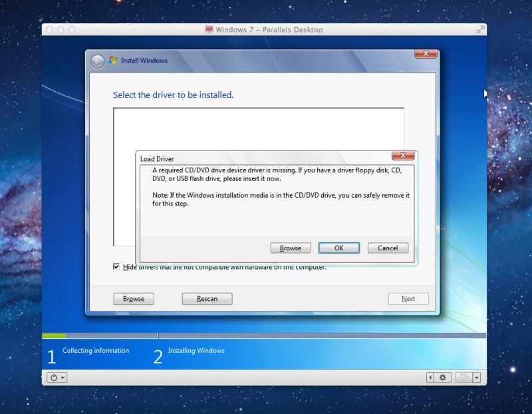The image size is (532, 414).
Task: Click the grayed display mode icon
Action: 462,377
